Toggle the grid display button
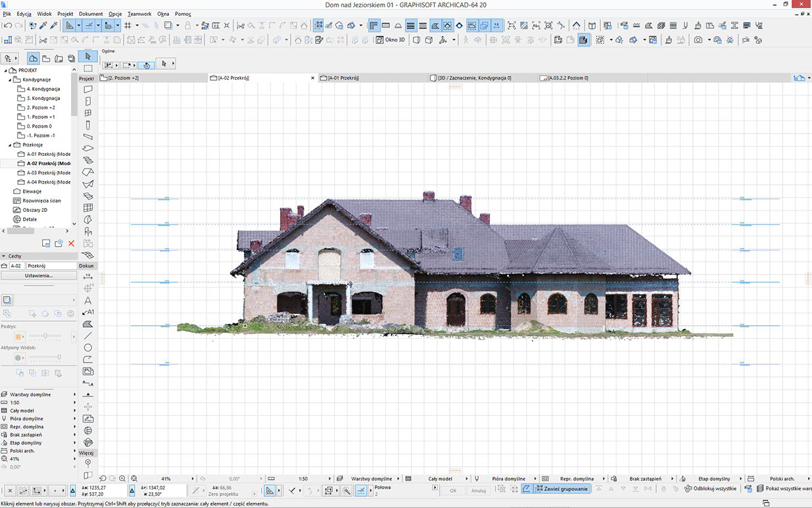The height and width of the screenshot is (508, 812). [x=128, y=26]
